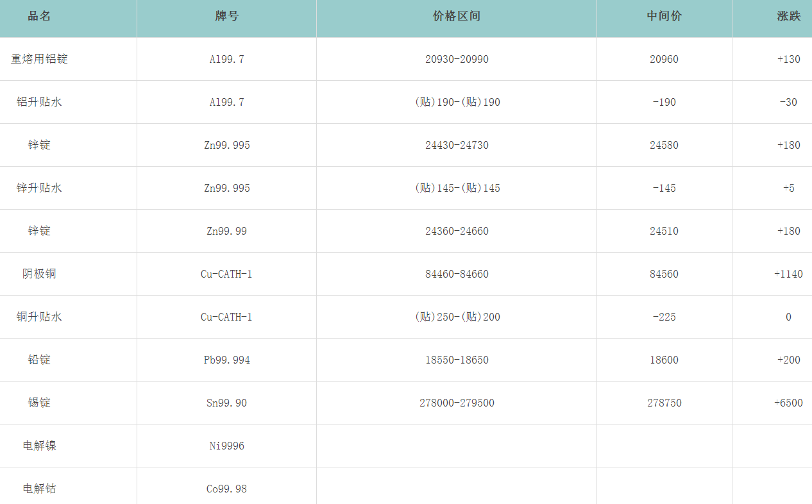Select the 20930-20990 price range cell
This screenshot has height=504, width=812.
(x=457, y=59)
